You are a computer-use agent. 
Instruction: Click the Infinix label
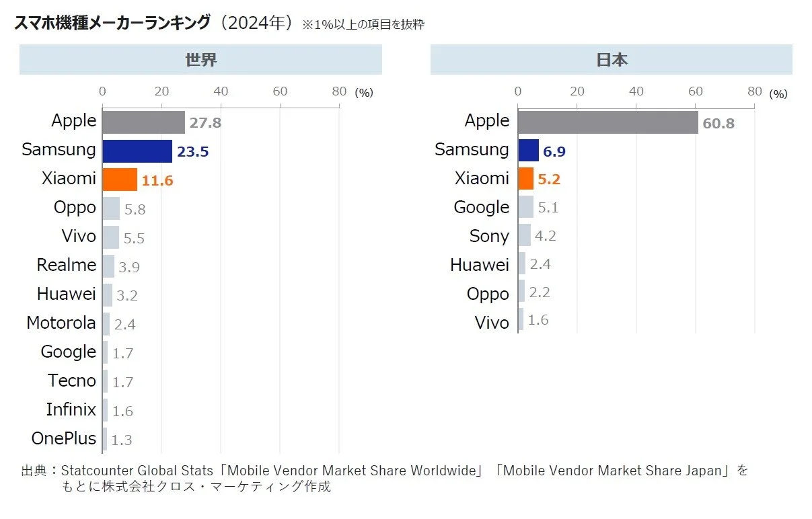(x=71, y=409)
